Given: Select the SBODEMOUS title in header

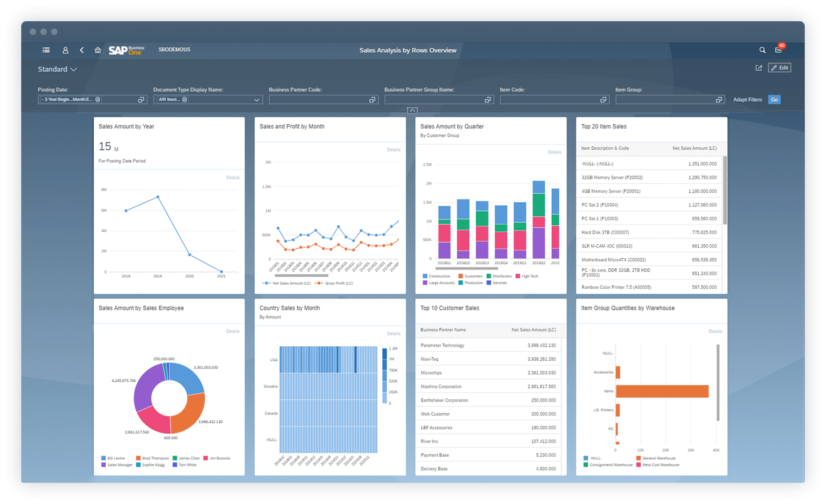Looking at the screenshot, I should [174, 49].
